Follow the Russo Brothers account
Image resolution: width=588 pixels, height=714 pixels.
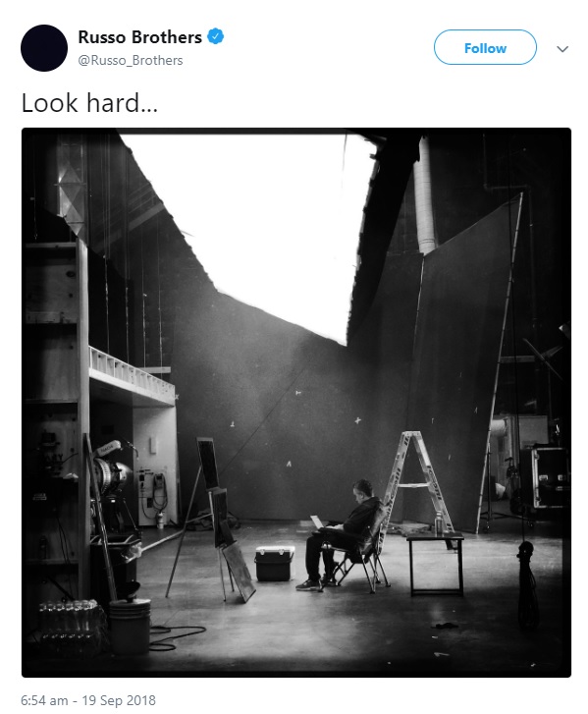click(485, 47)
